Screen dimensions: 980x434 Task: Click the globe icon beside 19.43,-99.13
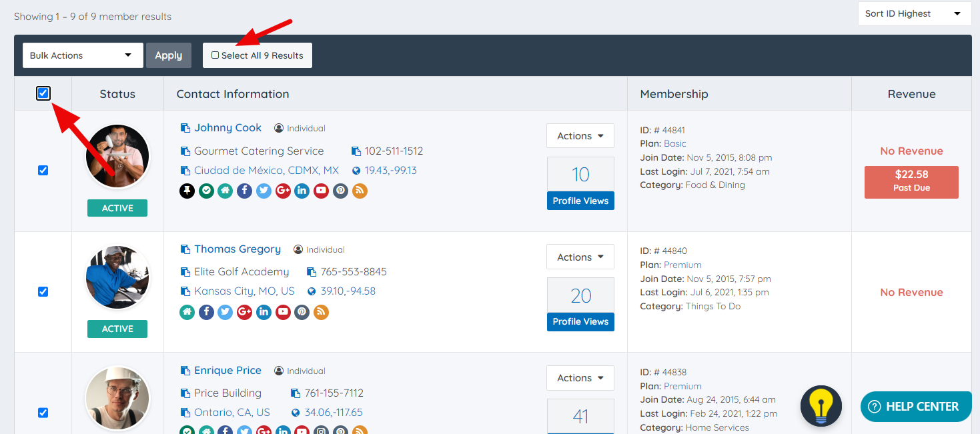(x=356, y=171)
